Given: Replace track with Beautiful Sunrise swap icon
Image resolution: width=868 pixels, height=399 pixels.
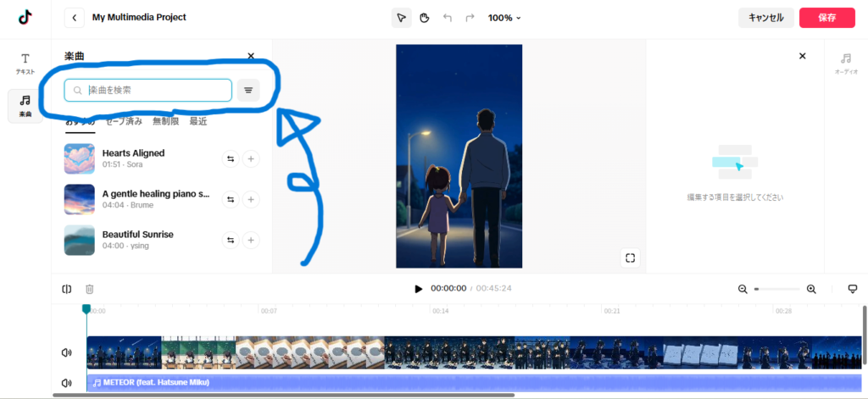Looking at the screenshot, I should (230, 240).
